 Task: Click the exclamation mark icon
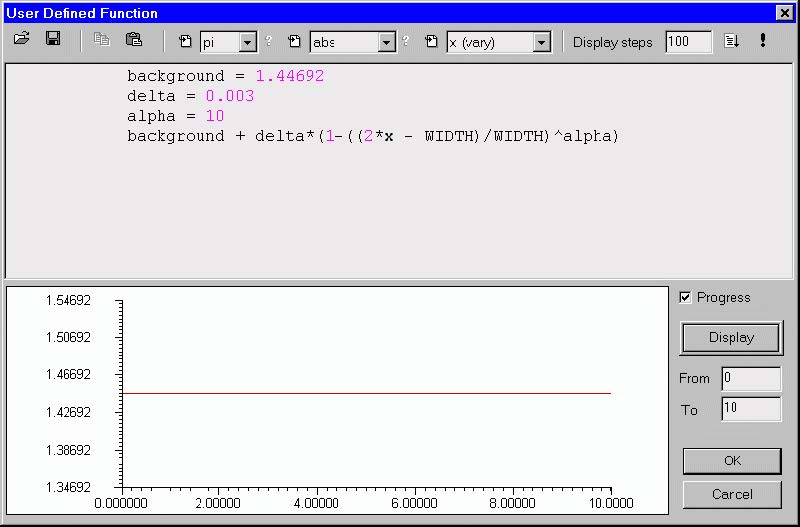pos(763,40)
